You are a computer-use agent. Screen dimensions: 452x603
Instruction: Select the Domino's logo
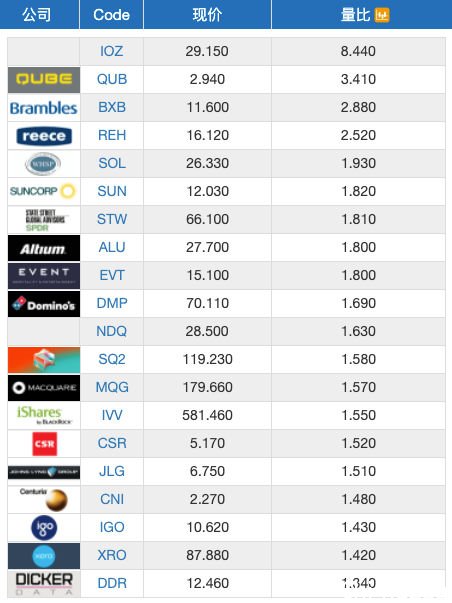tap(44, 304)
